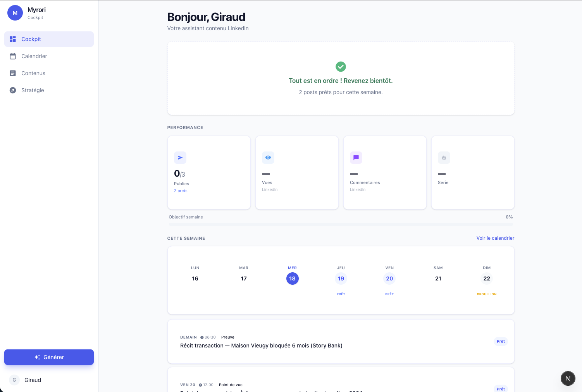Select Wednesday 18 in the week strip
Screen dimensions: 582x392
point(292,279)
